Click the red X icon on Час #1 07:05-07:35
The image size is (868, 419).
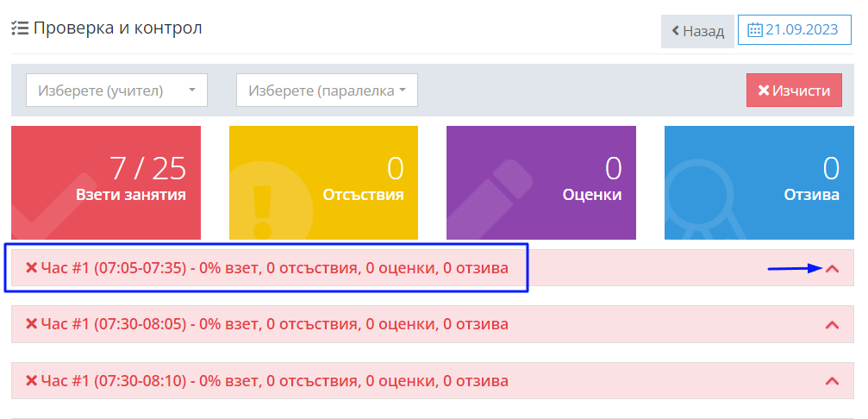[x=32, y=268]
